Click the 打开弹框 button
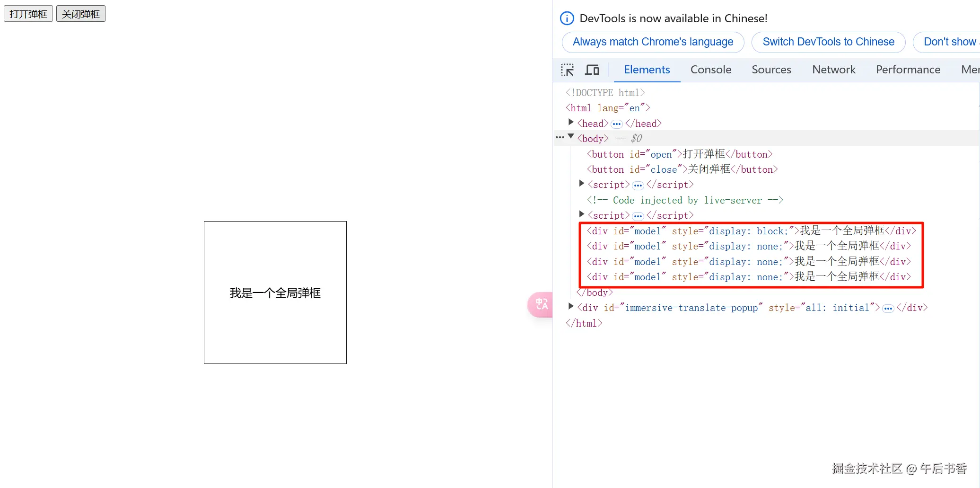980x488 pixels. tap(28, 14)
